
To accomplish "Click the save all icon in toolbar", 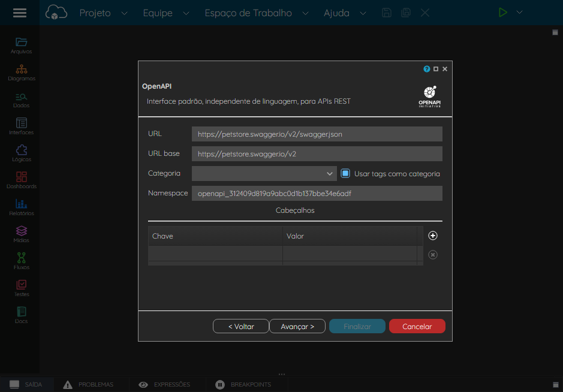I will 406,13.
